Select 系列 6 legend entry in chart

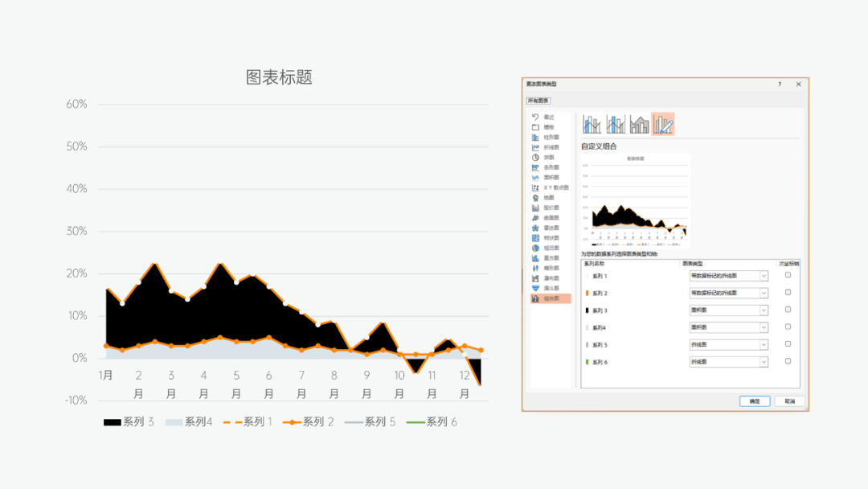tap(432, 422)
